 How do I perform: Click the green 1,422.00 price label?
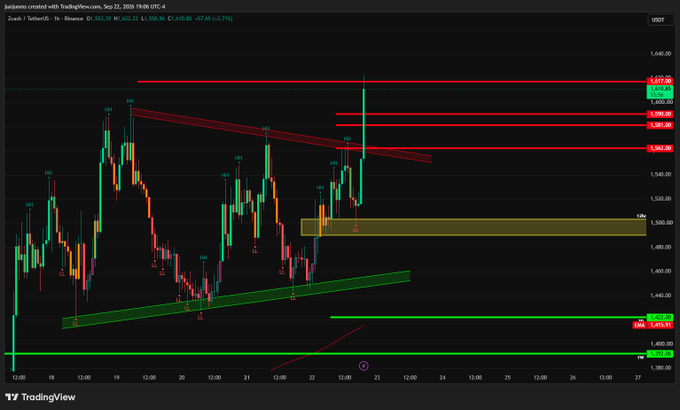[660, 317]
